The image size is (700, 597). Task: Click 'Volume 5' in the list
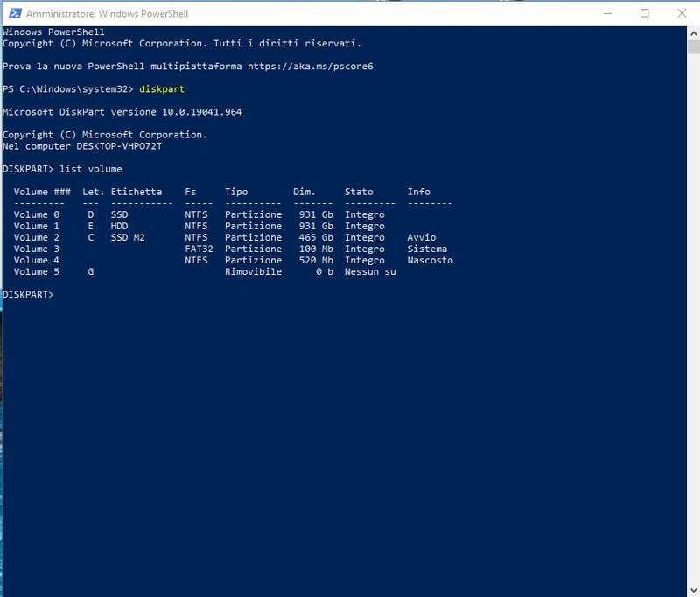point(36,271)
